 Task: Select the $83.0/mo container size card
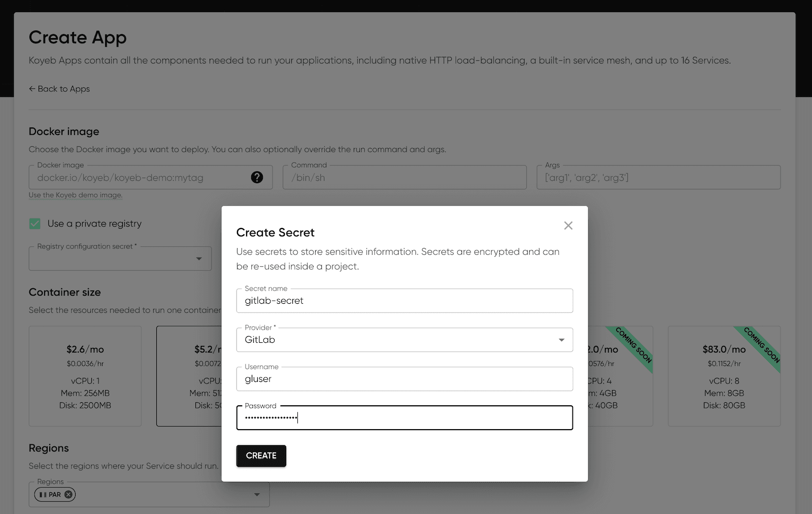[x=724, y=376]
